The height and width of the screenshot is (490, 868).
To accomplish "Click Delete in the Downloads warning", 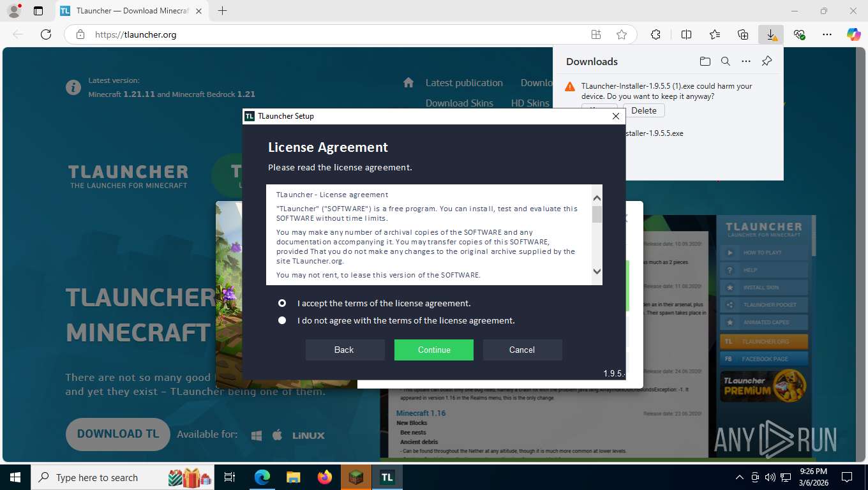I will [643, 110].
